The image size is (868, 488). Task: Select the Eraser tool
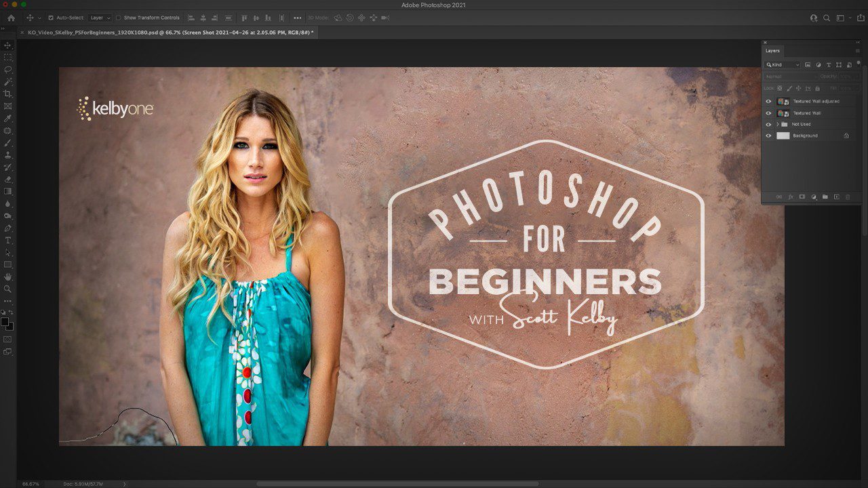(x=8, y=180)
